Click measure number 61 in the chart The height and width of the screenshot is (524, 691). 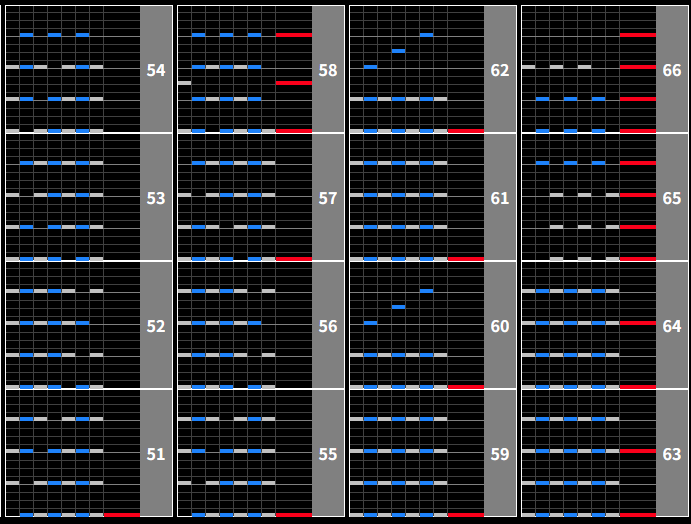pyautogui.click(x=500, y=198)
